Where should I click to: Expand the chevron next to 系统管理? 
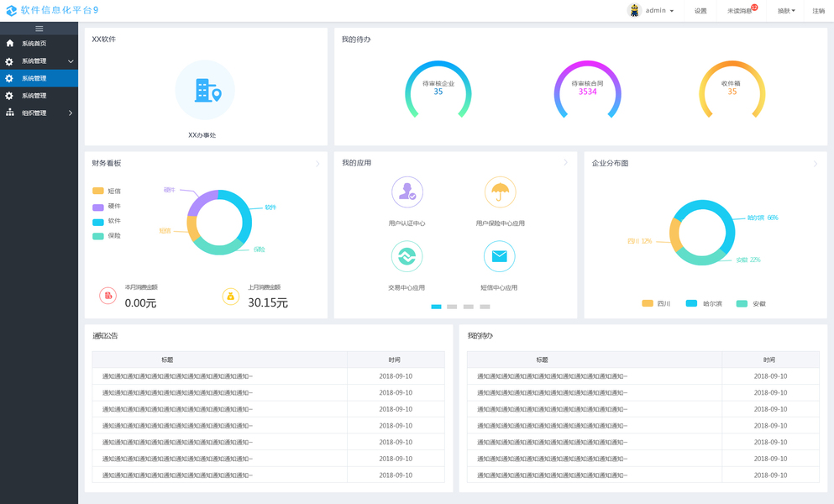[x=71, y=61]
